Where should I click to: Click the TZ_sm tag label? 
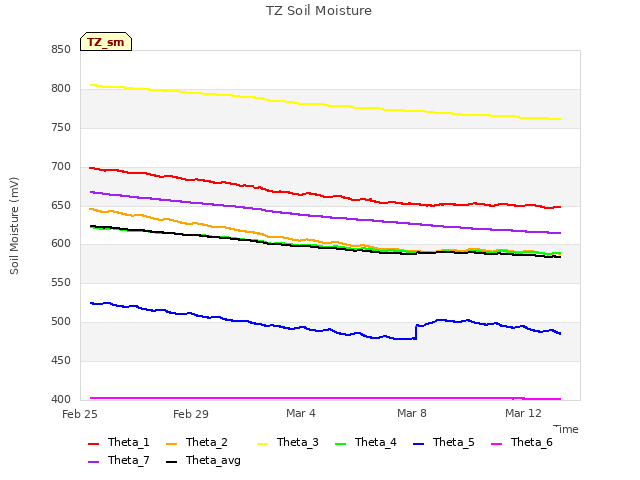(106, 42)
